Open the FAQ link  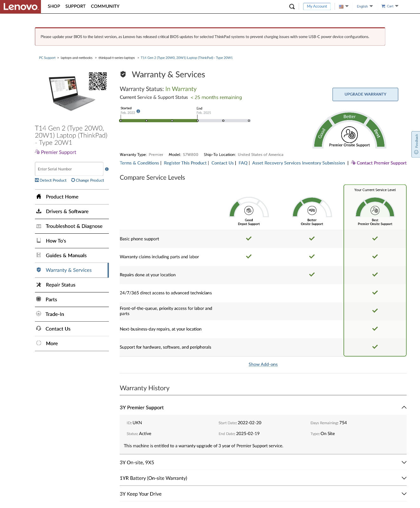(x=243, y=163)
